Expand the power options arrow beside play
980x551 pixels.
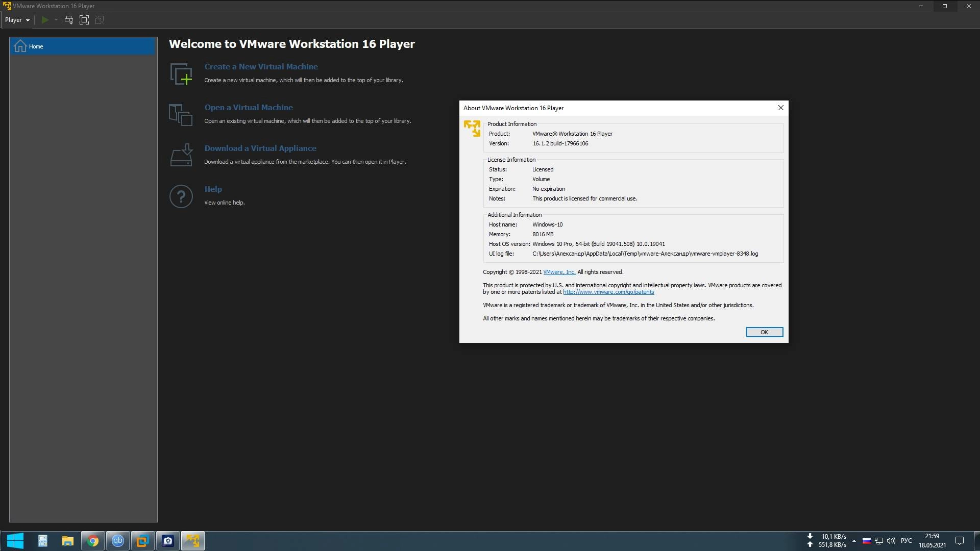click(56, 20)
